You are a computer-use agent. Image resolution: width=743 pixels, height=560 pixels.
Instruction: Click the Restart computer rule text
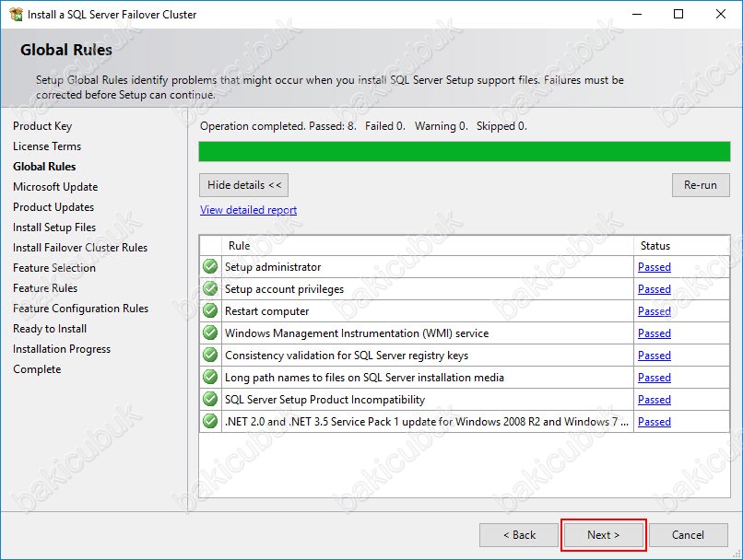(x=266, y=311)
